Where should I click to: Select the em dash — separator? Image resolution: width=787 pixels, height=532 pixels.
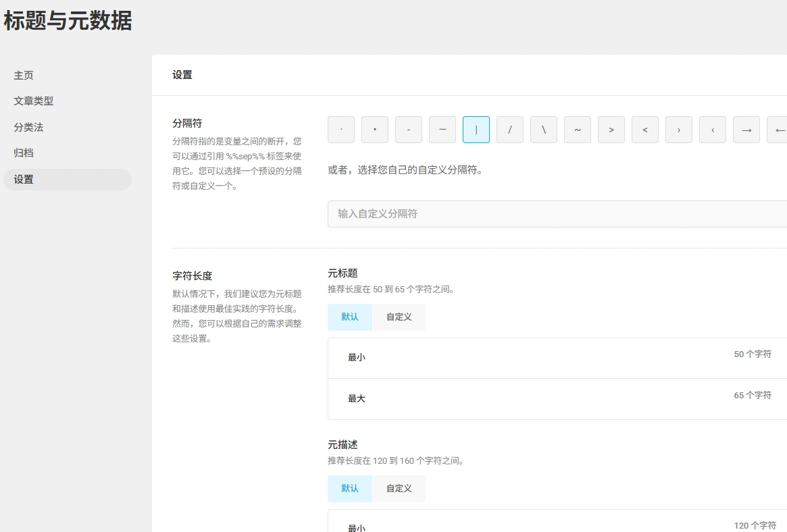click(442, 130)
